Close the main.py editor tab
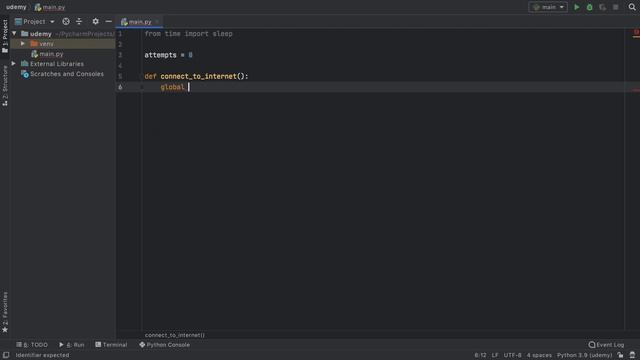 click(x=157, y=22)
